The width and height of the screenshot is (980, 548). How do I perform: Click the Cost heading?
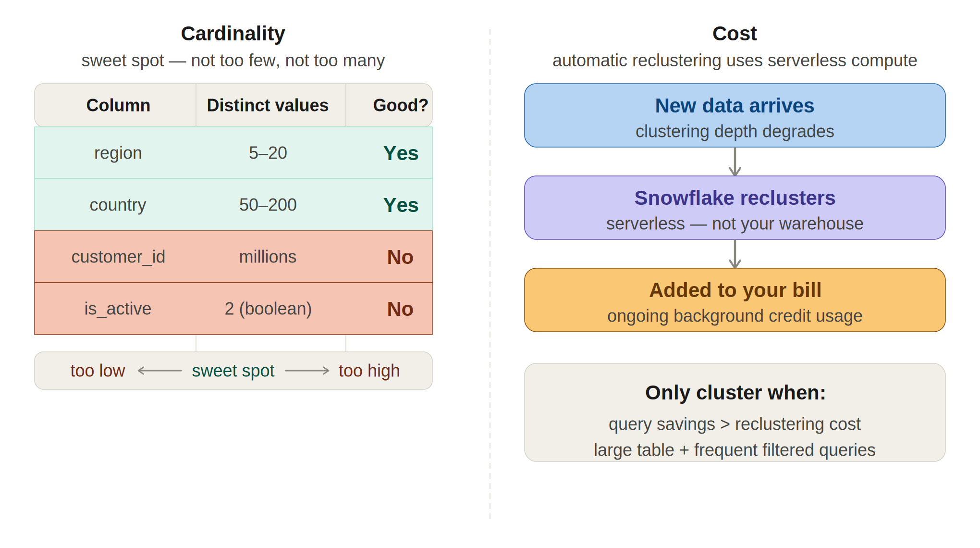[x=735, y=34]
